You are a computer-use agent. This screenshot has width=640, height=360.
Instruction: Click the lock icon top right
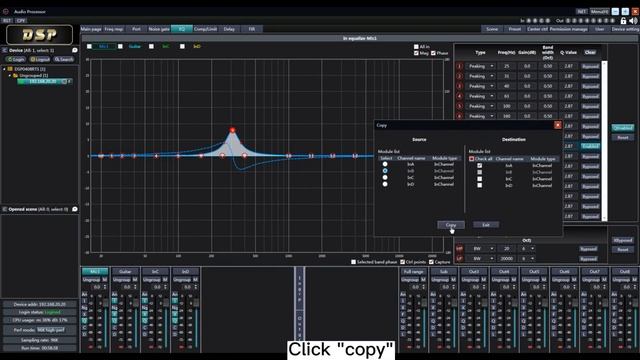tap(623, 20)
